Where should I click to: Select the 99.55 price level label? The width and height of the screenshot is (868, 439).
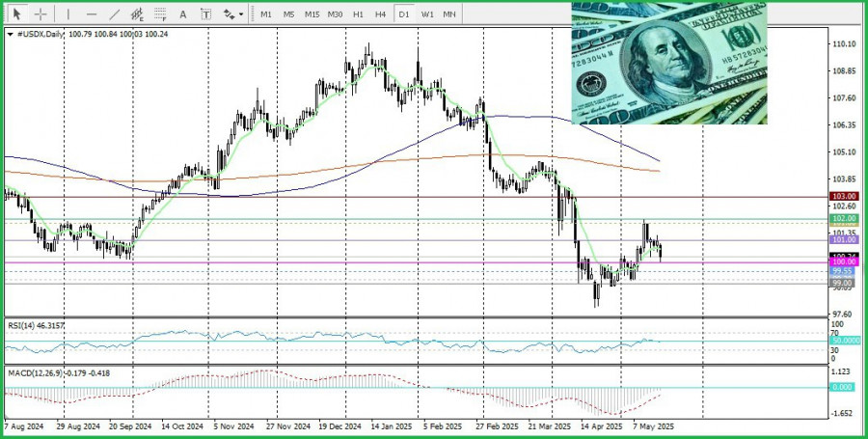tap(843, 271)
